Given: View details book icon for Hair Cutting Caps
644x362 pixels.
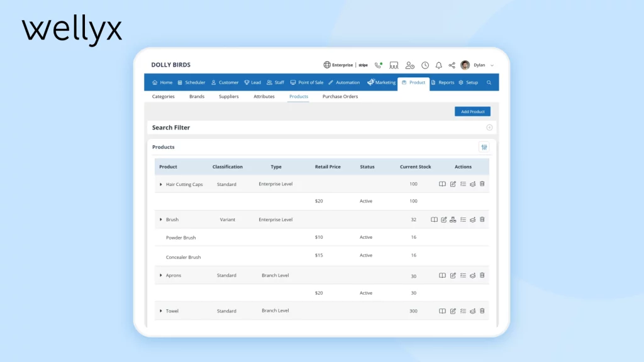Looking at the screenshot, I should [442, 184].
